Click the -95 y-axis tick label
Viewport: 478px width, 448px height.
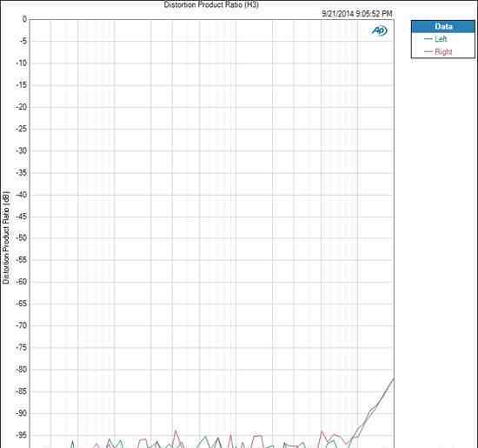[x=22, y=435]
